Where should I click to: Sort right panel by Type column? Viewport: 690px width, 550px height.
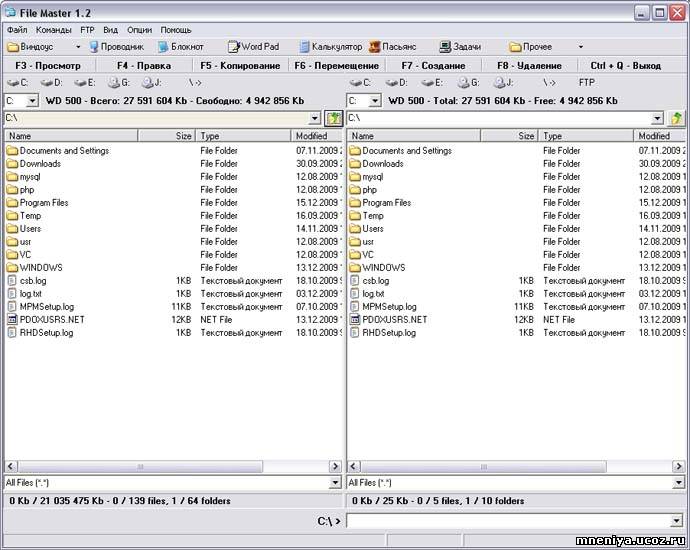coord(586,136)
